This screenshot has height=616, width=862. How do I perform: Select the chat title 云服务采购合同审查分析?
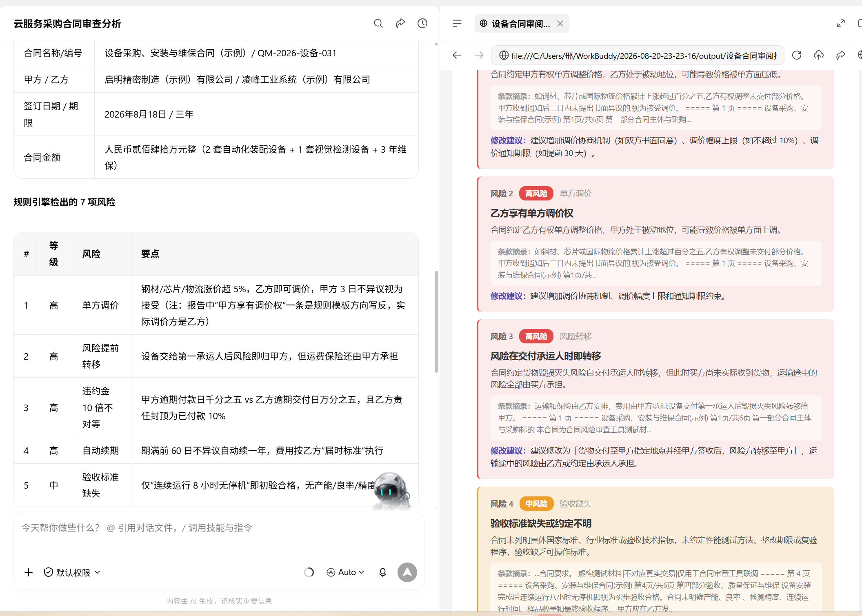tap(67, 24)
